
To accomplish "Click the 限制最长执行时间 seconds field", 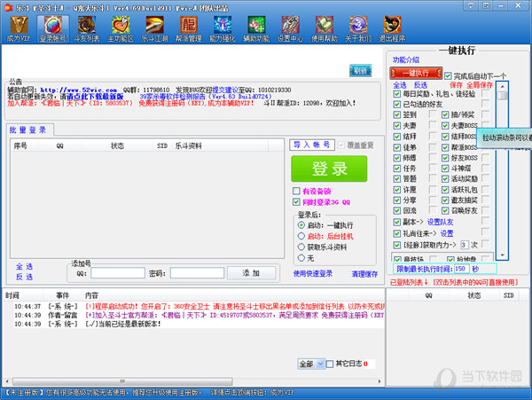I will click(x=461, y=269).
